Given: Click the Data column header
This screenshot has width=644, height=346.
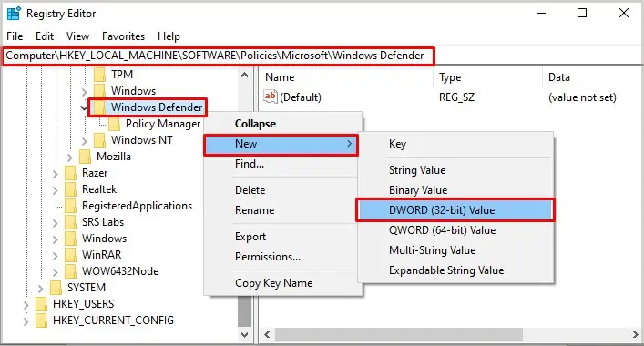Looking at the screenshot, I should coord(593,77).
